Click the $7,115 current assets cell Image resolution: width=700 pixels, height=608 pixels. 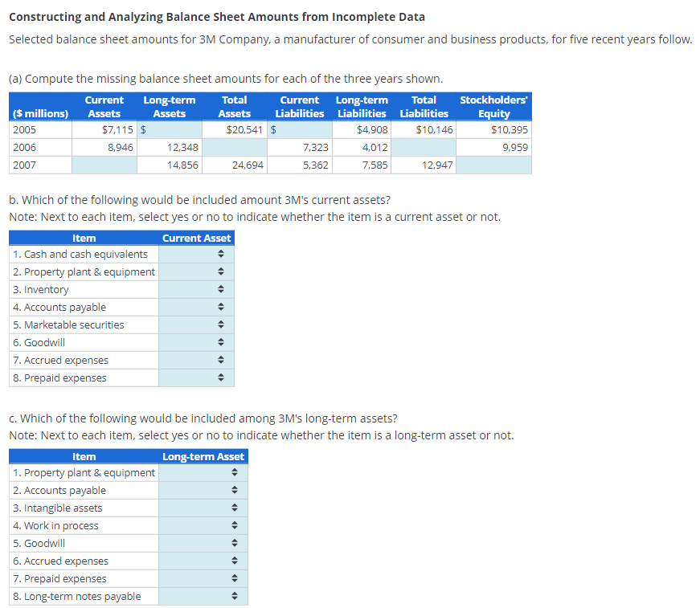click(104, 130)
